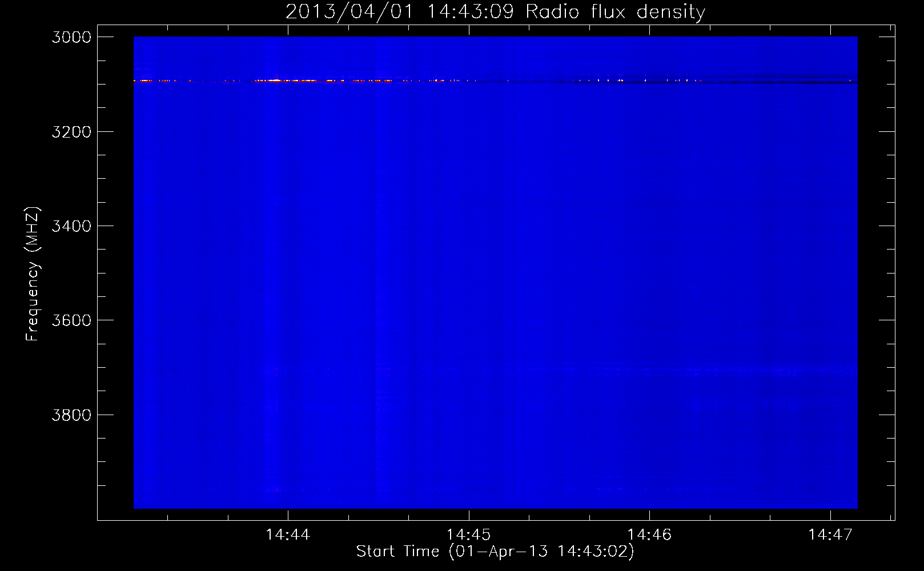Click the plot title '2013/04/01 14:43:09 Radio flux density'
The image size is (924, 571).
(496, 12)
